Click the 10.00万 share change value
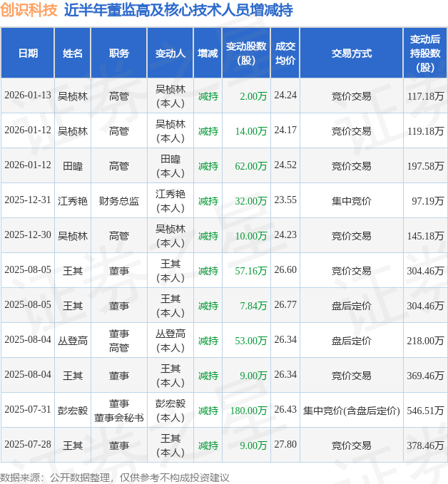Image resolution: width=448 pixels, height=484 pixels. coord(251,236)
